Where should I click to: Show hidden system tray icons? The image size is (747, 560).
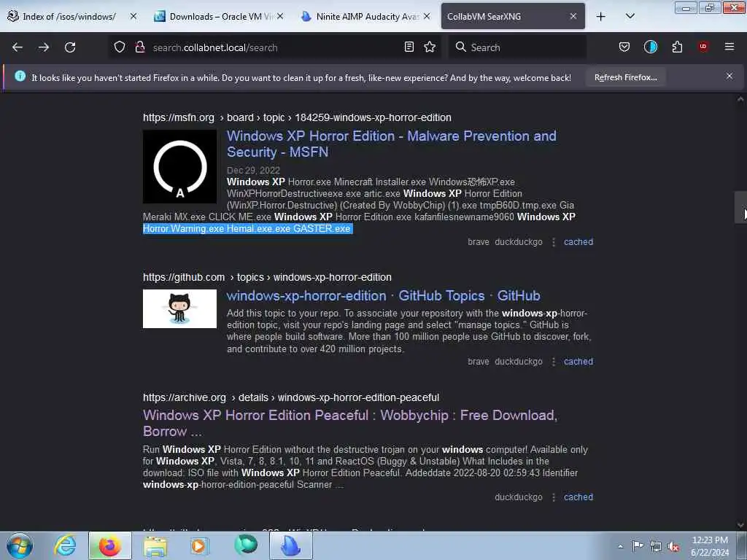tap(620, 546)
